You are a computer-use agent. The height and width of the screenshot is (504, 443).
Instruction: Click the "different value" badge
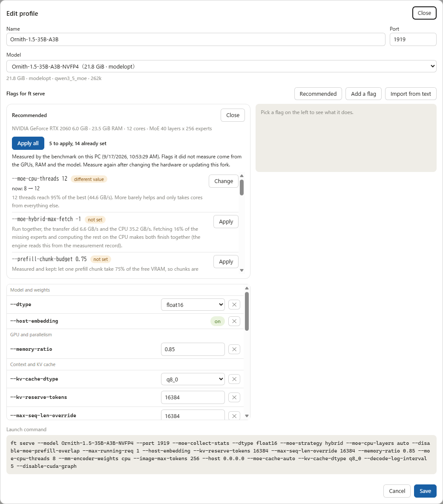point(89,179)
